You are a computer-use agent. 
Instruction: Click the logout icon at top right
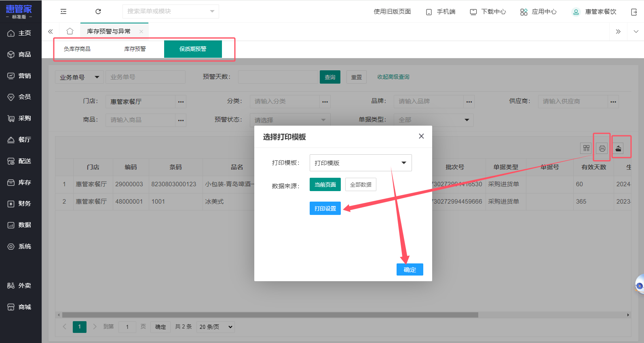634,12
